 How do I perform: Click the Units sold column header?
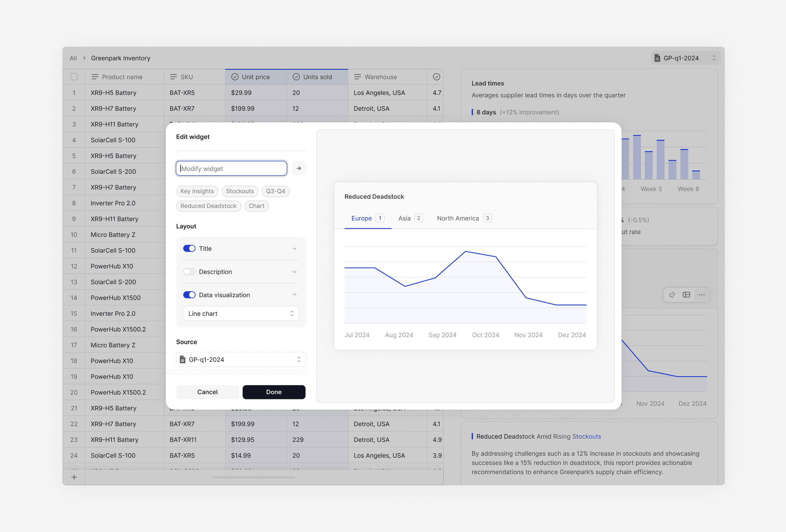317,77
